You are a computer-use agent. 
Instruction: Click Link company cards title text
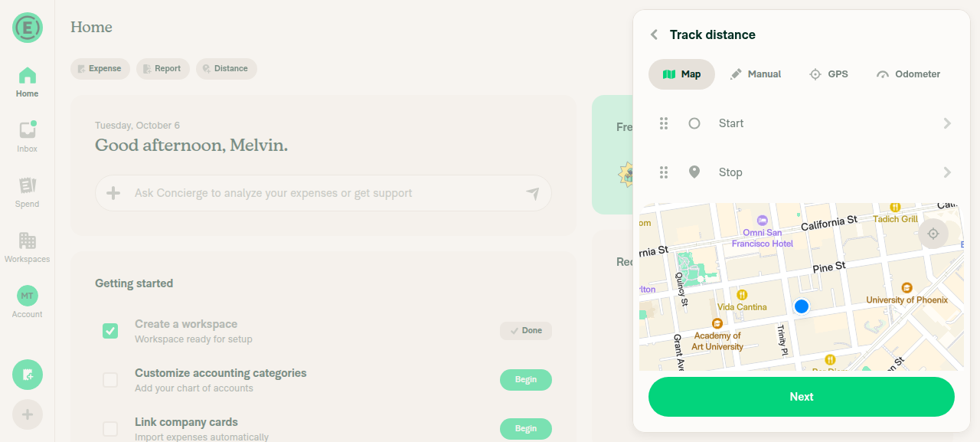[x=186, y=422]
